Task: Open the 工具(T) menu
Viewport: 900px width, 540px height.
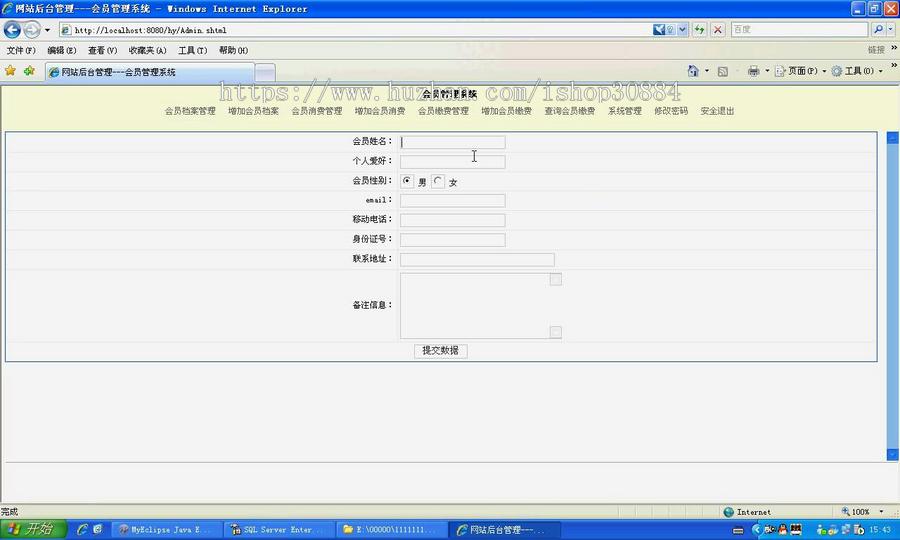Action: click(192, 50)
